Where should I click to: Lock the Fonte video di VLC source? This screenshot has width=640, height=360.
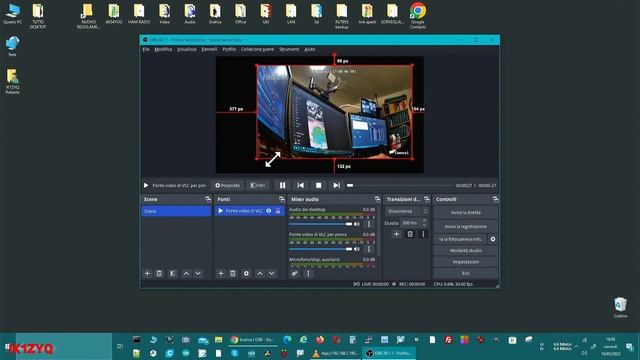pos(278,211)
